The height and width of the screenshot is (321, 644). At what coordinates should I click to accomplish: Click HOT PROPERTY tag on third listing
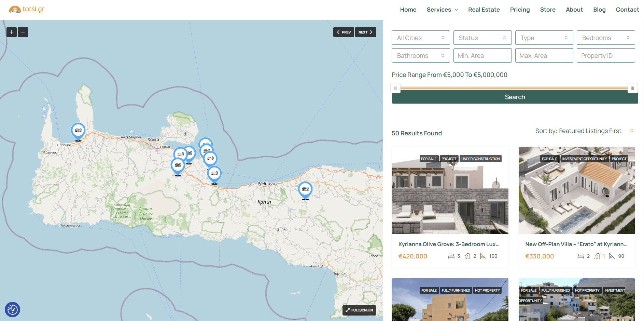pyautogui.click(x=487, y=290)
